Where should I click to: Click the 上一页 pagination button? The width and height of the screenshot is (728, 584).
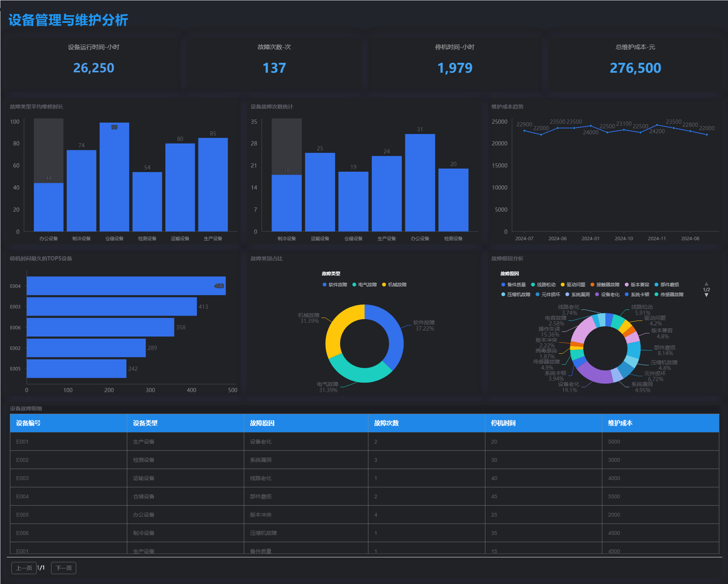[x=24, y=568]
